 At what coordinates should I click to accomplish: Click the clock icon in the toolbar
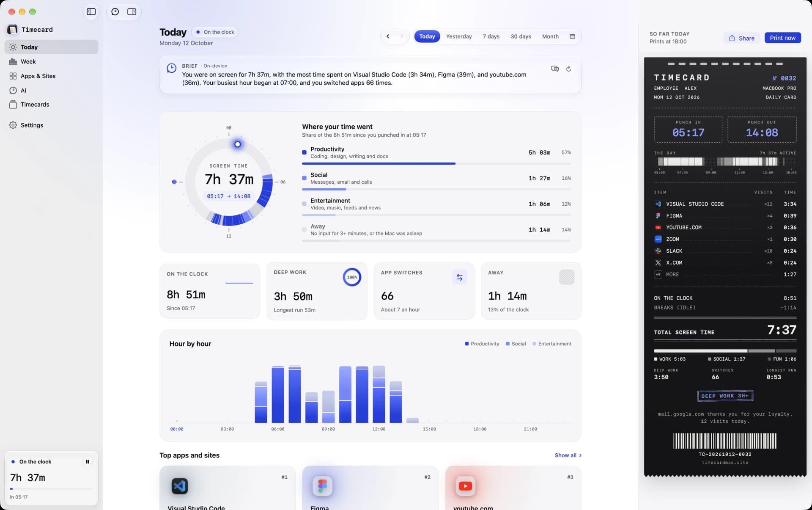coord(115,12)
